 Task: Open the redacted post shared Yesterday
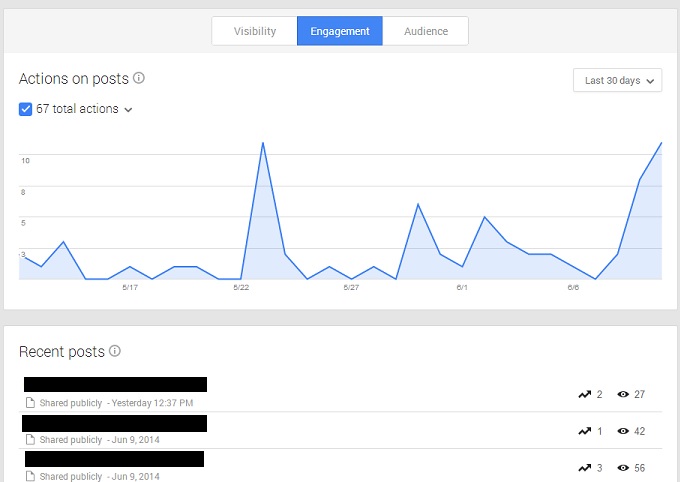click(x=115, y=384)
